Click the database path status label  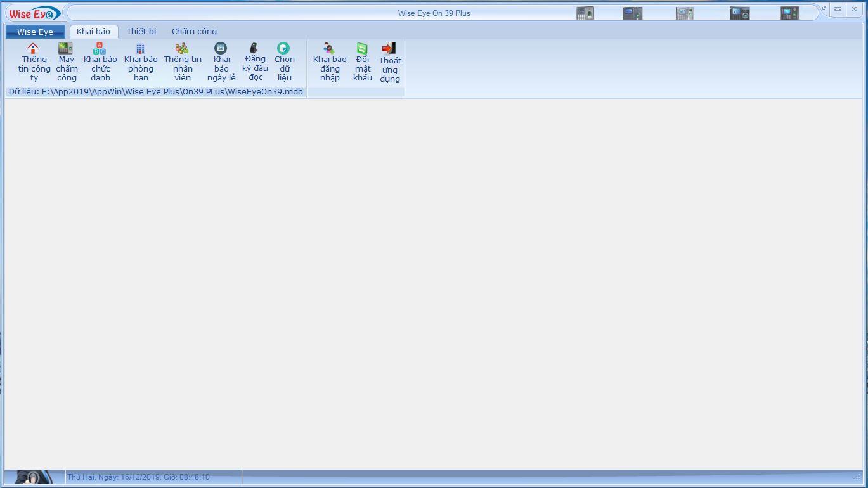click(155, 92)
